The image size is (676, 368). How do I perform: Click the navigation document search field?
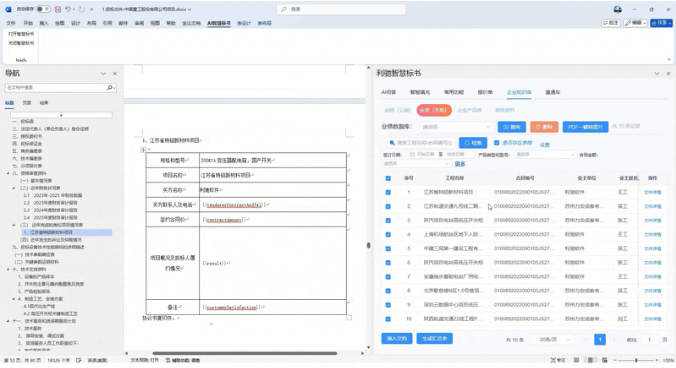56,87
